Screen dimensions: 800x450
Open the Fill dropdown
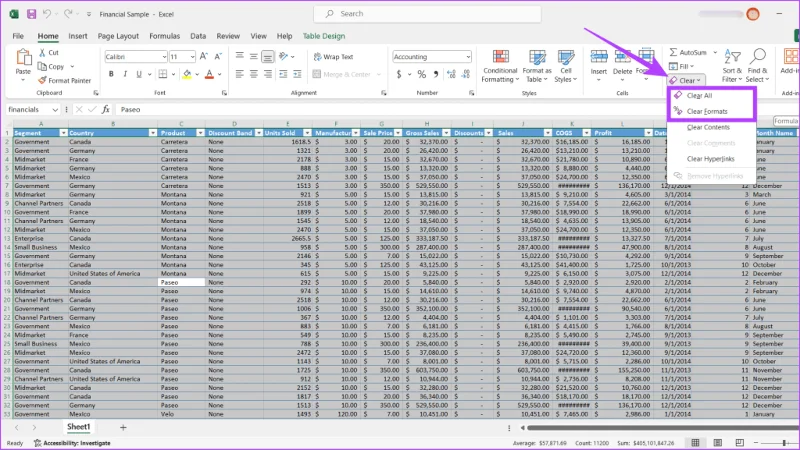point(681,66)
